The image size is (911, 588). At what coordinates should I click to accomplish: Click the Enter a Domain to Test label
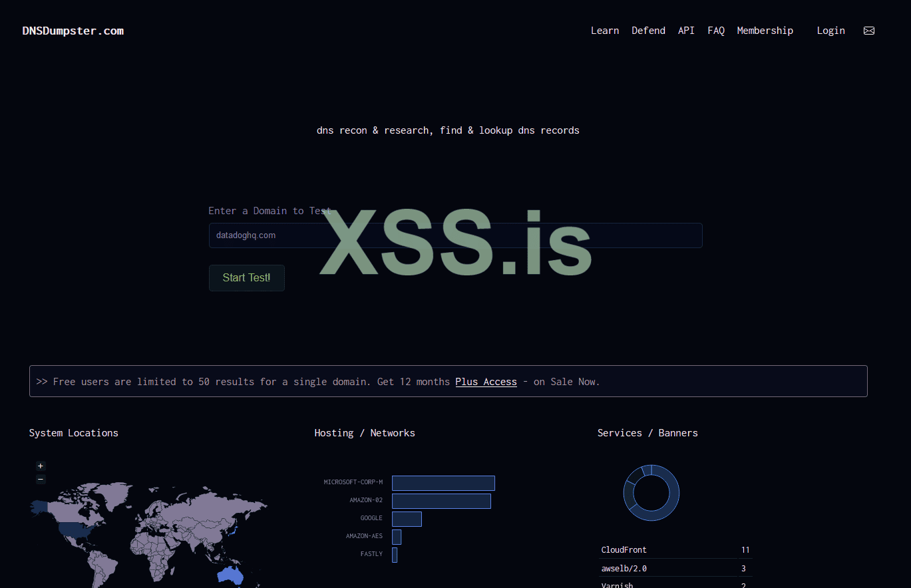point(270,211)
